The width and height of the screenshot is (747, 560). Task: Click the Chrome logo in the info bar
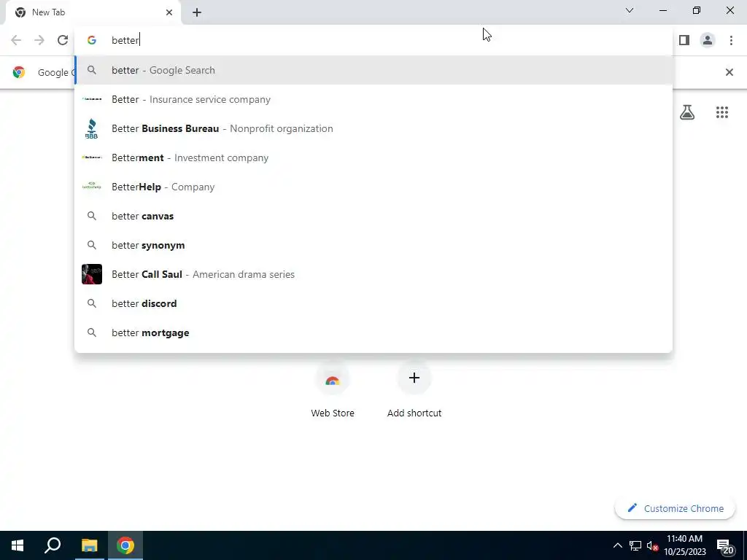19,72
